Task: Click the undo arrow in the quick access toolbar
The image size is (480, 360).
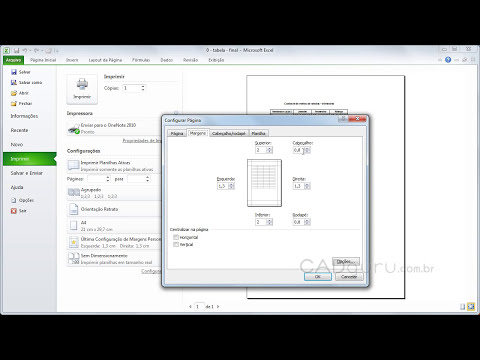Action: point(25,50)
